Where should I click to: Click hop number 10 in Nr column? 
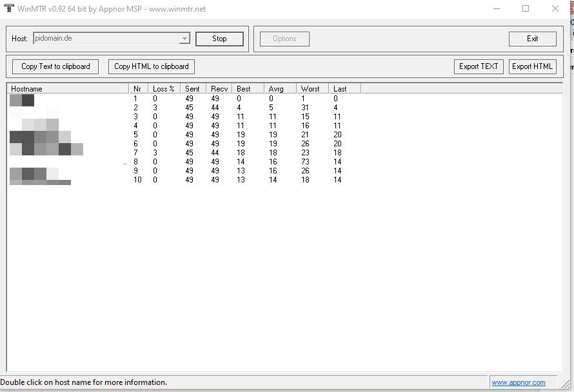pyautogui.click(x=137, y=180)
